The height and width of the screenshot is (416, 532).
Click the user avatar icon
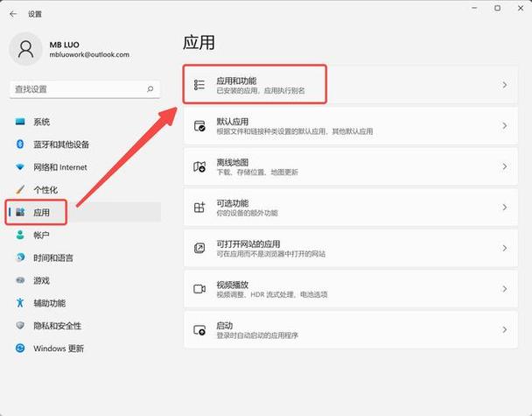[x=25, y=49]
